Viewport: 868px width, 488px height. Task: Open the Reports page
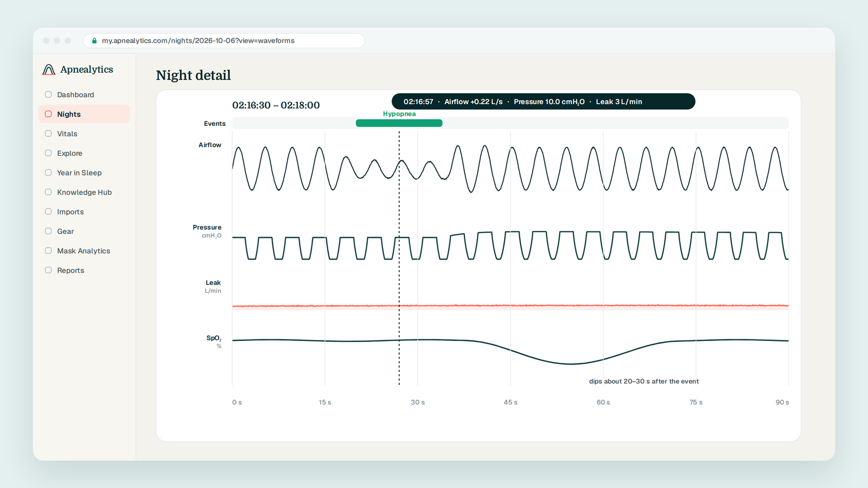84,270
